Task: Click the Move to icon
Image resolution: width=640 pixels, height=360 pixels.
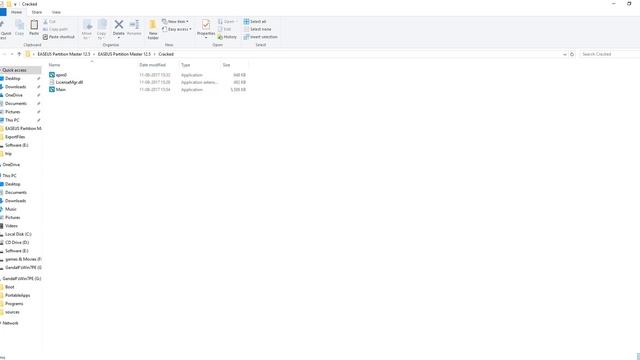Action: point(87,25)
